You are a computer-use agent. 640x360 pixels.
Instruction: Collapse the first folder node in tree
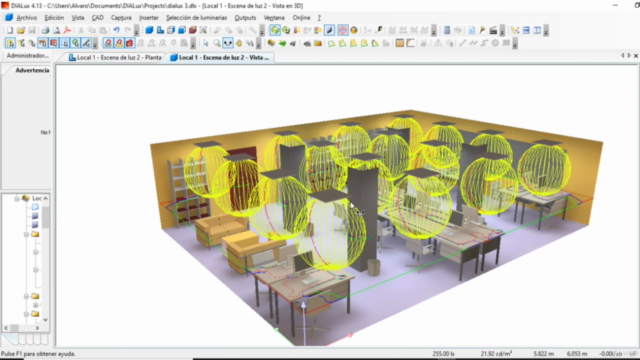click(26, 234)
